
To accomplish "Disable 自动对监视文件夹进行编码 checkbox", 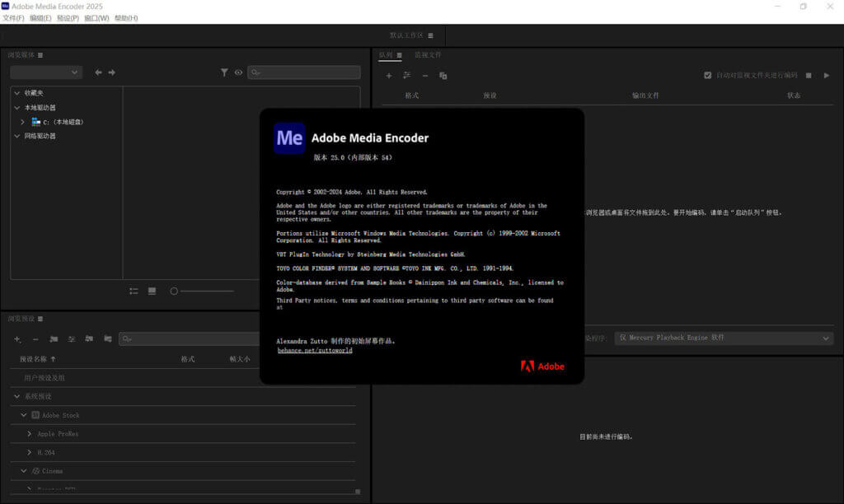I will pos(707,75).
